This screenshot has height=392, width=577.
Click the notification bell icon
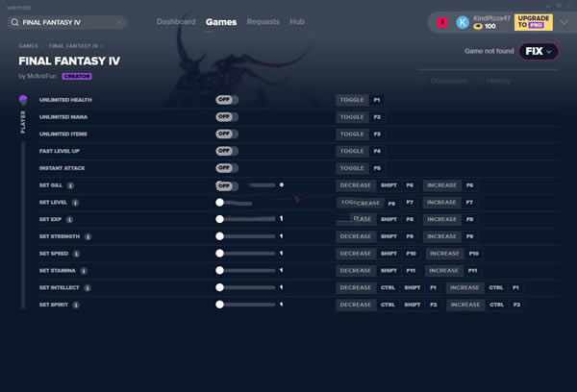[441, 21]
